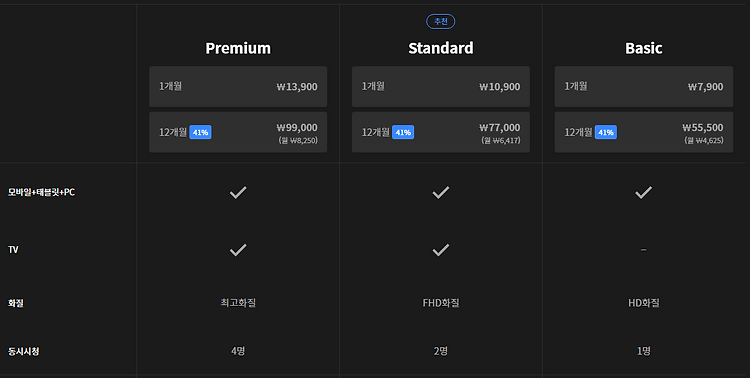This screenshot has height=378, width=750.
Task: Choose Standard 1개월 ₩10,900 option
Action: [x=441, y=87]
